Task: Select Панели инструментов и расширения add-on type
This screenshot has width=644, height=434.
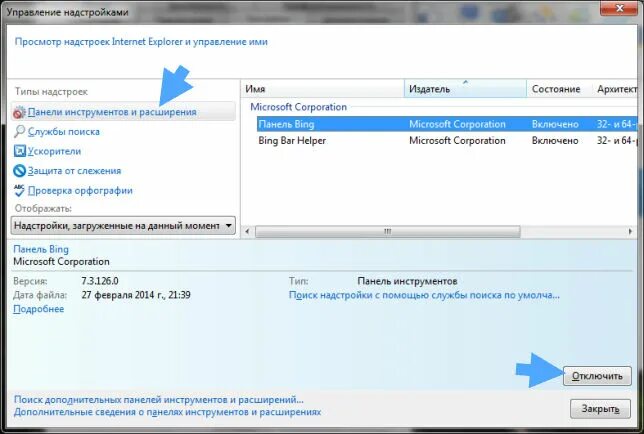Action: (x=123, y=112)
